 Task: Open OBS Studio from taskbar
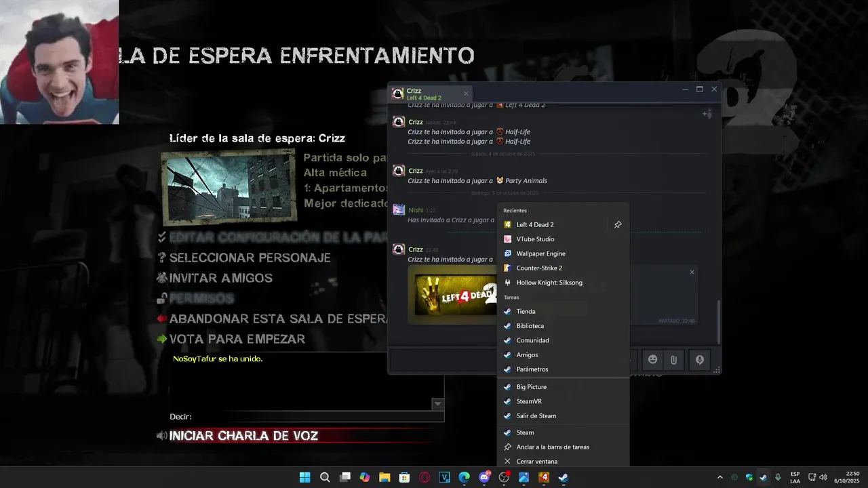click(504, 477)
